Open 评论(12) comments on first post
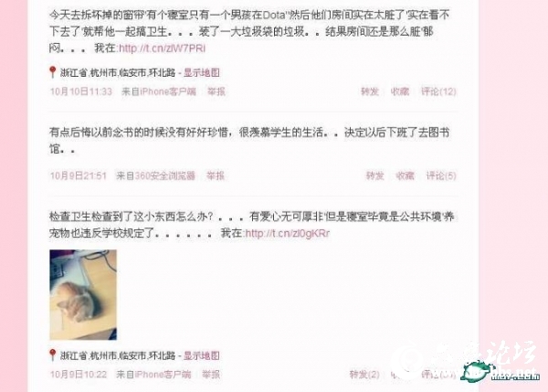 click(438, 91)
